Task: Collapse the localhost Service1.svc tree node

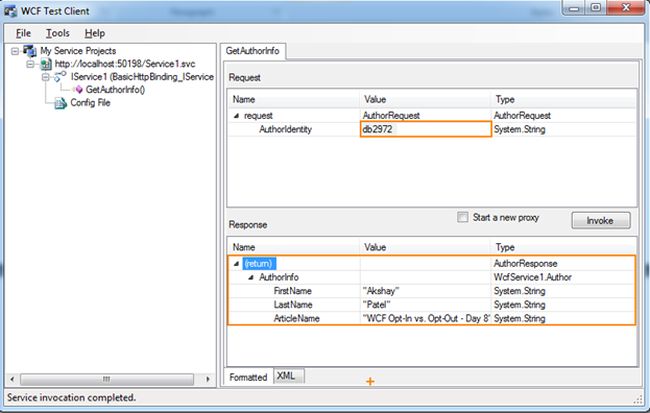Action: [x=30, y=64]
